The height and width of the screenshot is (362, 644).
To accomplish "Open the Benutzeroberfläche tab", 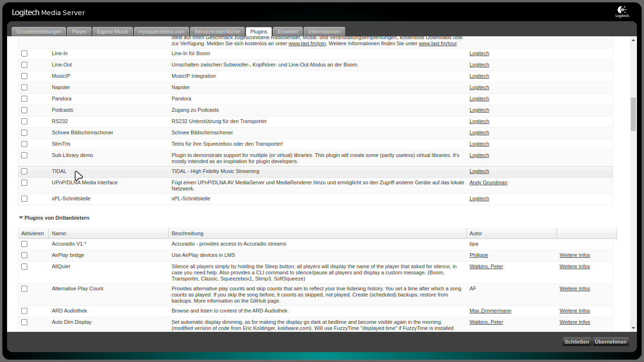I will [x=217, y=32].
